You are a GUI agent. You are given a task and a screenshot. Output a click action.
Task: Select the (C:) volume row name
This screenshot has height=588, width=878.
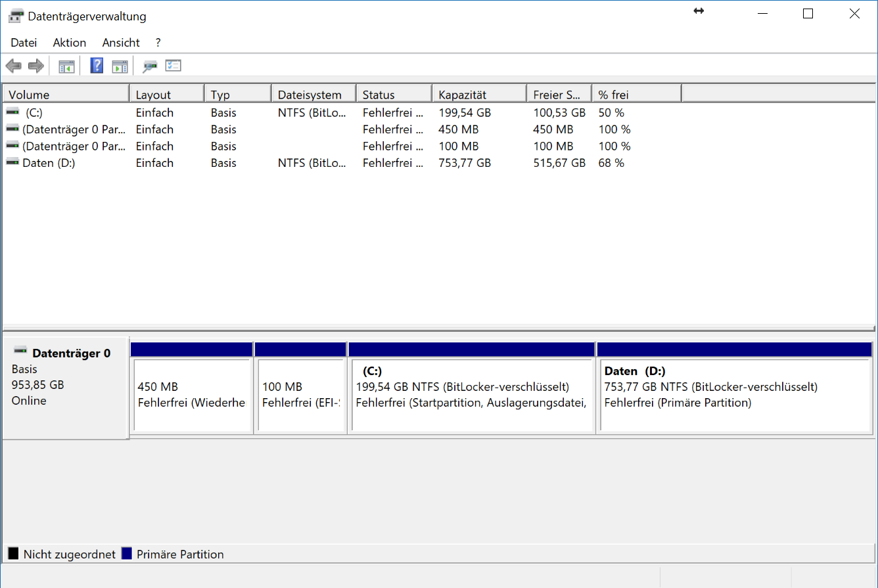tap(34, 112)
